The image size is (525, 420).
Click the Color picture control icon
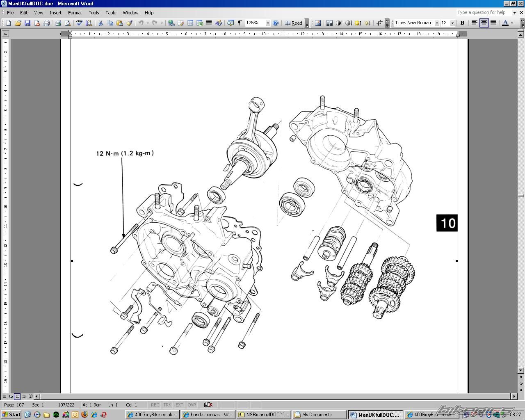[329, 23]
